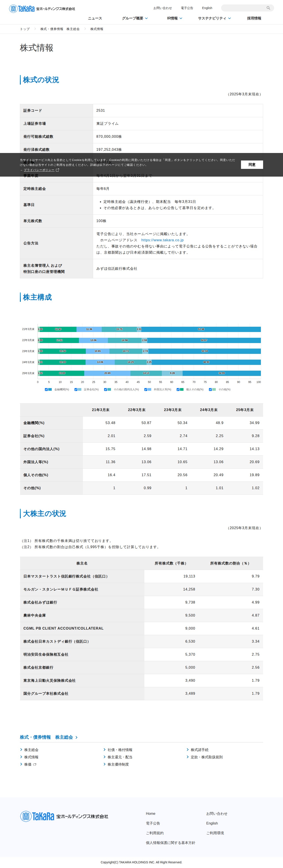The width and height of the screenshot is (283, 868).
Task: Toggle 金融機関(%) legend checkbox
Action: click(x=46, y=390)
